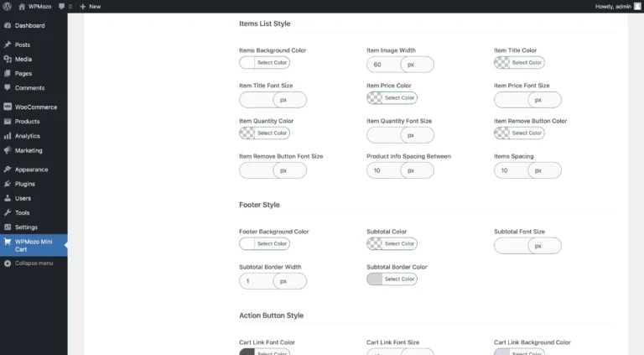Click the admin avatar icon
This screenshot has height=355, width=644.
click(x=637, y=6)
